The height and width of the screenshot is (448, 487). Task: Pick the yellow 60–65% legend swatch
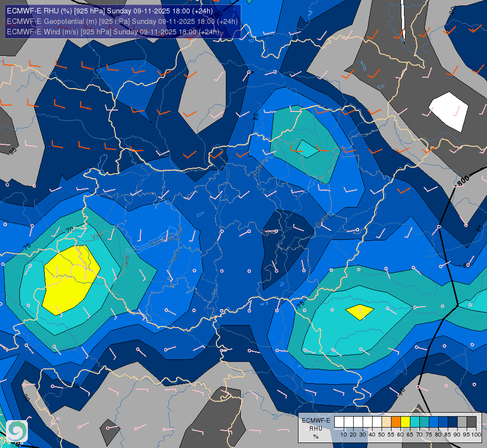click(405, 422)
